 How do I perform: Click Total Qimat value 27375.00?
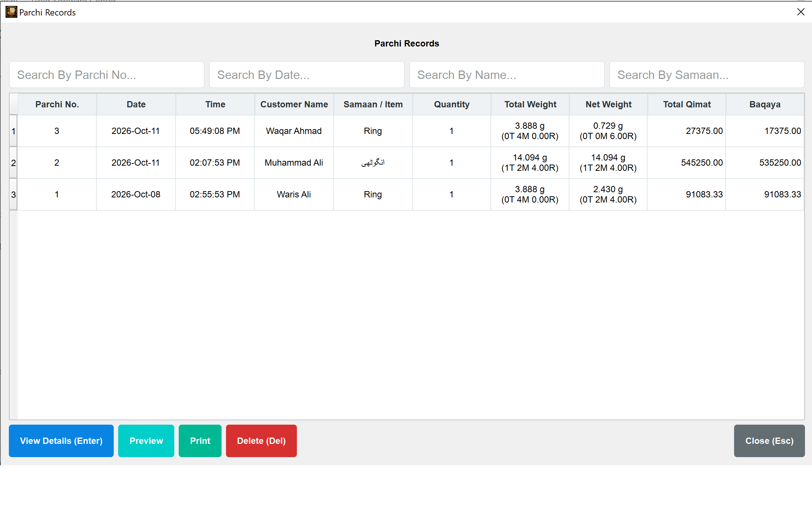click(x=687, y=131)
